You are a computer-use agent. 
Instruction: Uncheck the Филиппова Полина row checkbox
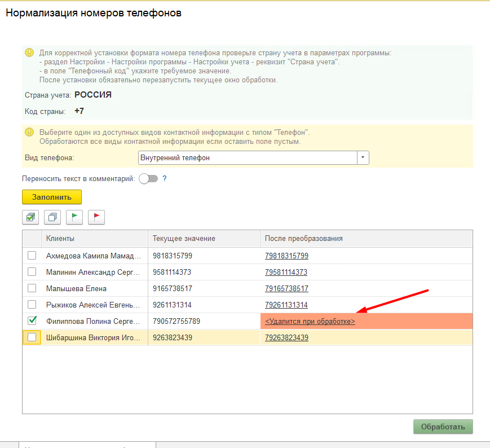coord(32,321)
